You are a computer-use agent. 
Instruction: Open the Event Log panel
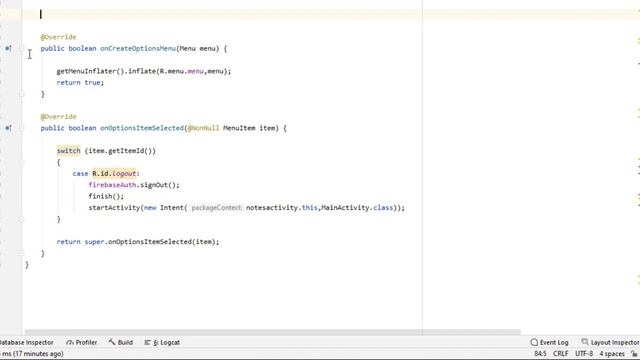pyautogui.click(x=549, y=342)
